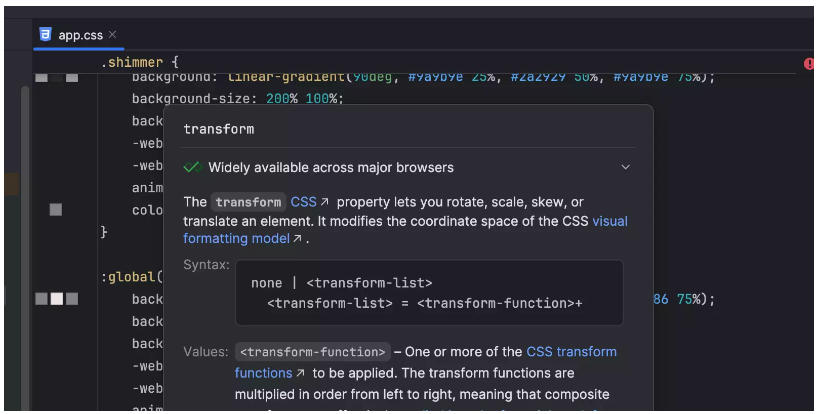Click color swatch beside colo property line
This screenshot has width=817, height=414.
[x=56, y=209]
